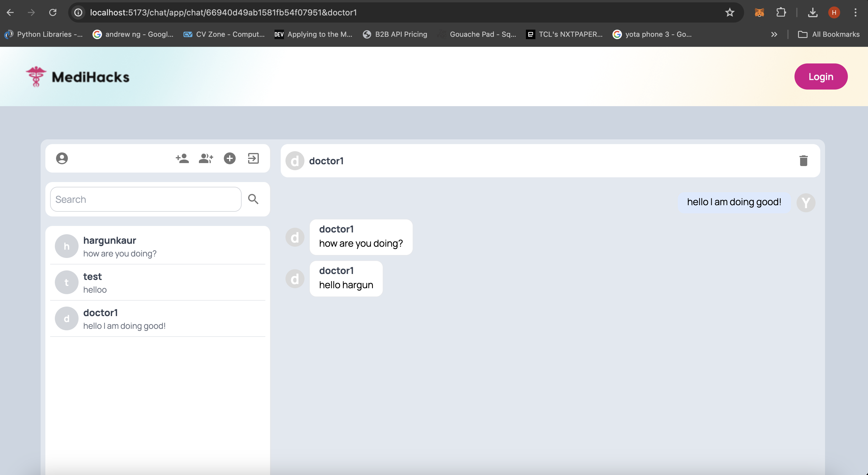Screen dimensions: 868x475
Task: Reload the page
Action: pyautogui.click(x=53, y=12)
